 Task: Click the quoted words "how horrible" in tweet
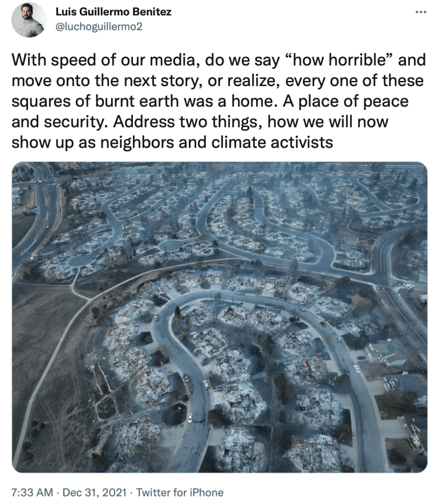pyautogui.click(x=339, y=60)
